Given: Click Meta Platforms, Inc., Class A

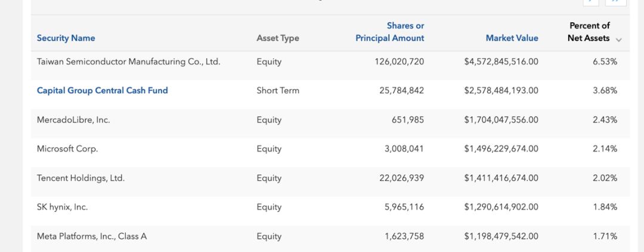Looking at the screenshot, I should click(x=92, y=236).
